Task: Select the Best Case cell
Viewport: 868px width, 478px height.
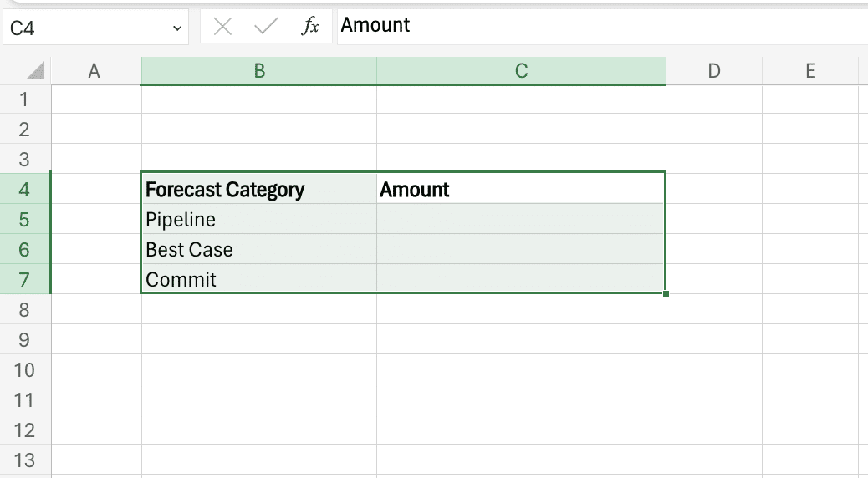Action: click(259, 250)
